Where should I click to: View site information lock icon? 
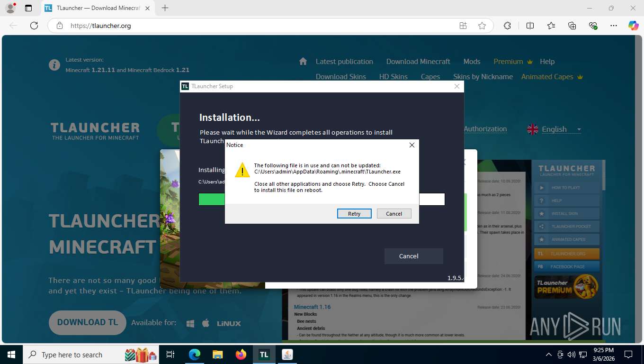[x=59, y=26]
